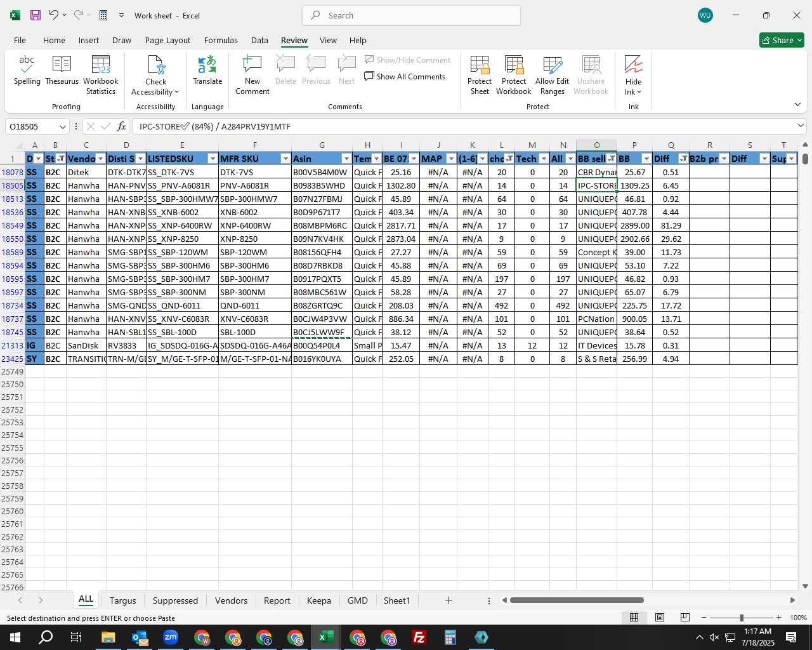Click the vertical scrollbar thumb
Viewport: 812px width, 650px height.
805,159
